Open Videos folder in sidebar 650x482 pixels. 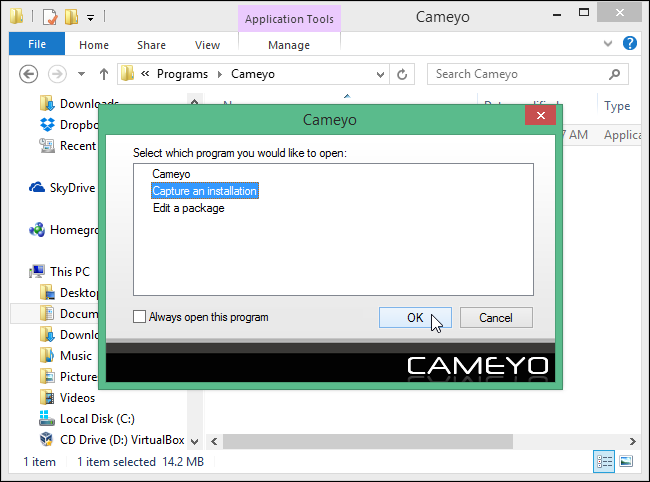point(68,398)
